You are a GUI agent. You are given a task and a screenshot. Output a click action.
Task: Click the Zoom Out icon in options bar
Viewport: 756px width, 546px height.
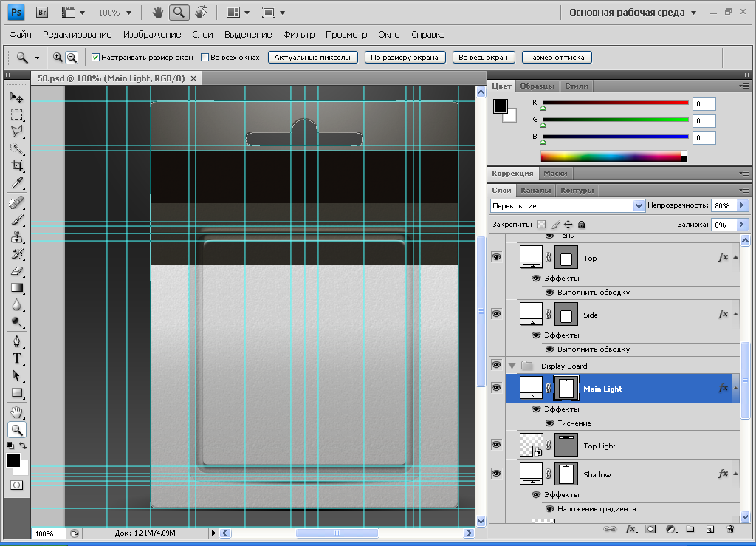(x=72, y=58)
